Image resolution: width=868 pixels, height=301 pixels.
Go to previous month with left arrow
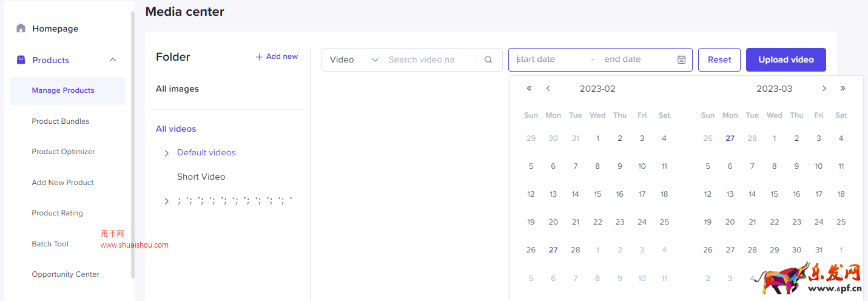point(548,89)
